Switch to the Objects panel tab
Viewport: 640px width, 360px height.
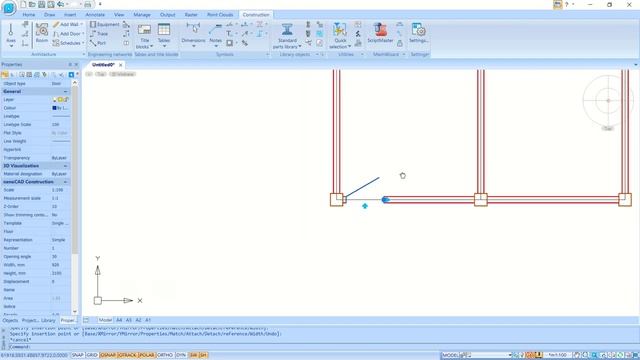10,321
